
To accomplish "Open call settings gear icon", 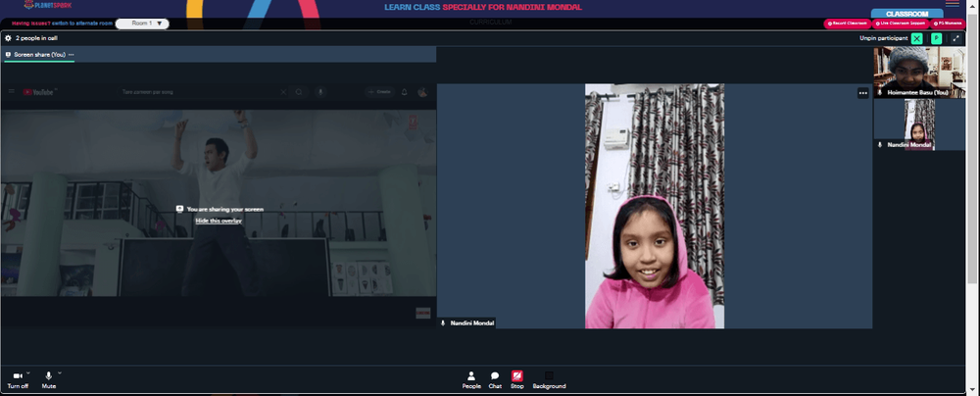I will tap(8, 38).
